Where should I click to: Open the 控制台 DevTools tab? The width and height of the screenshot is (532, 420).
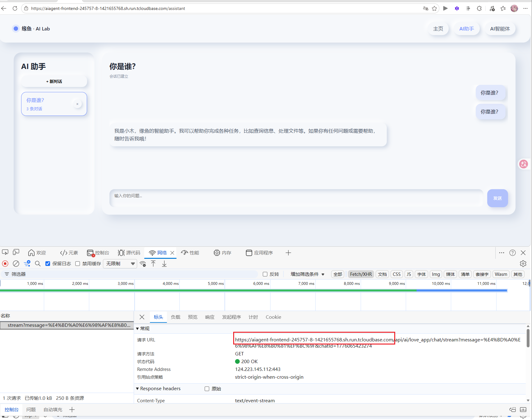98,253
